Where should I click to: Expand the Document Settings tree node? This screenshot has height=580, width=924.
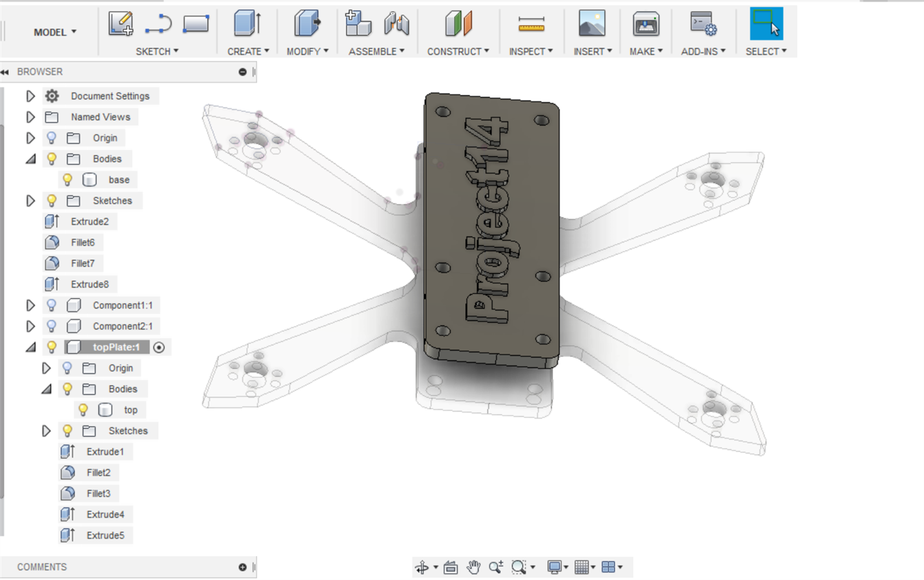click(x=30, y=96)
